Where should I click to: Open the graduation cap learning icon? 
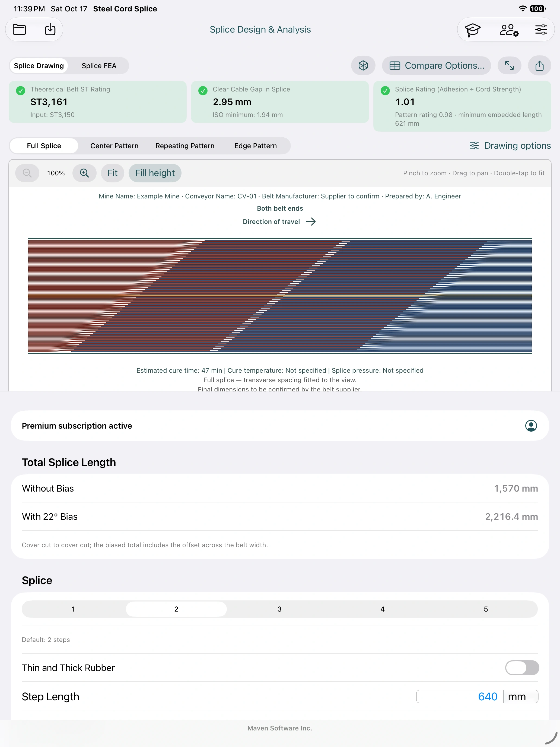coord(473,30)
